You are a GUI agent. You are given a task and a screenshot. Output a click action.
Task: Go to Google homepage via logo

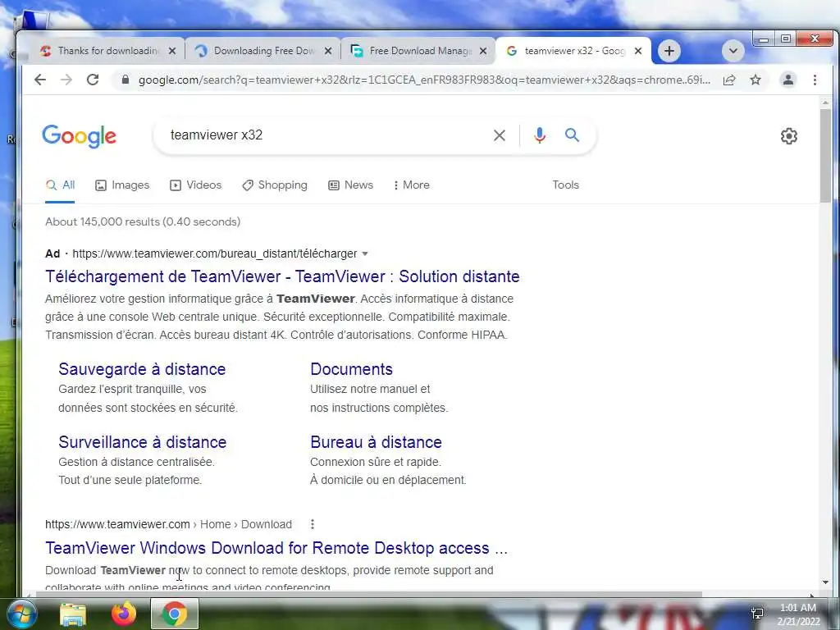80,136
